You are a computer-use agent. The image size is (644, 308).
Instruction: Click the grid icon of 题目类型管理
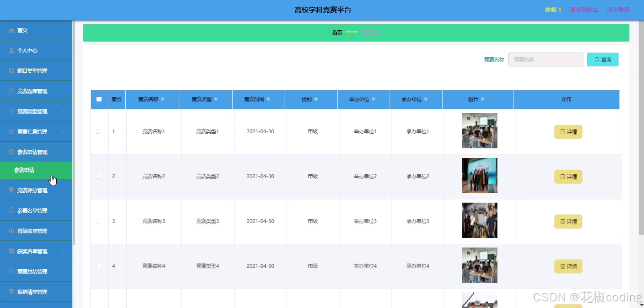pos(11,71)
